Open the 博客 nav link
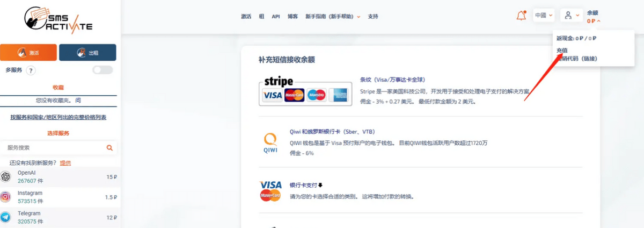The image size is (644, 228). [292, 17]
